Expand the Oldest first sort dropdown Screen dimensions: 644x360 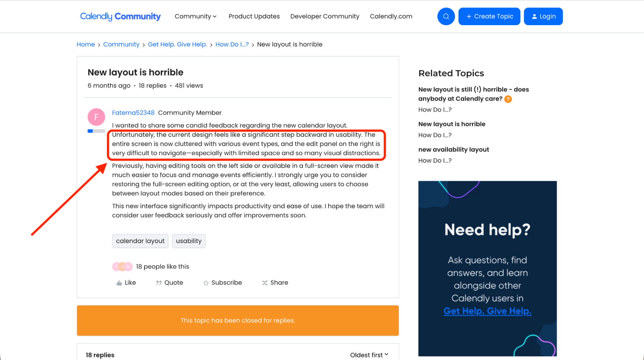369,355
